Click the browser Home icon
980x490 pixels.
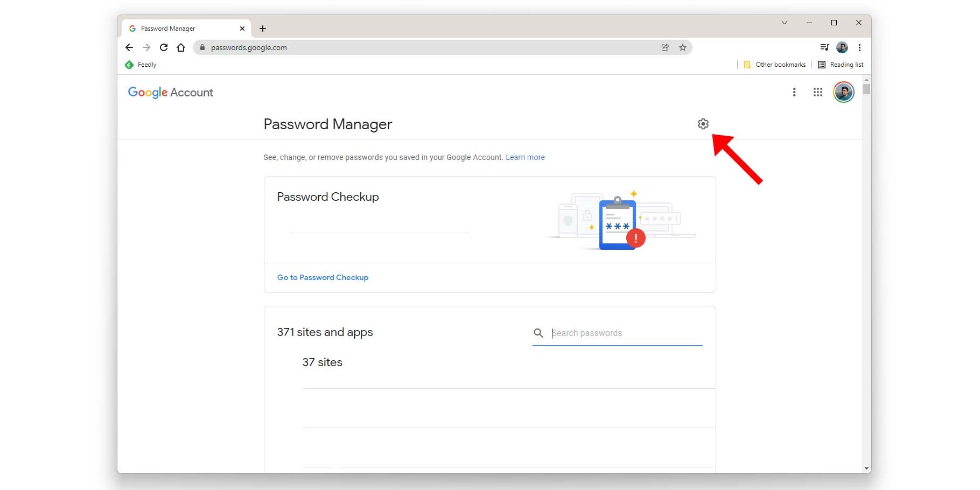click(x=181, y=47)
